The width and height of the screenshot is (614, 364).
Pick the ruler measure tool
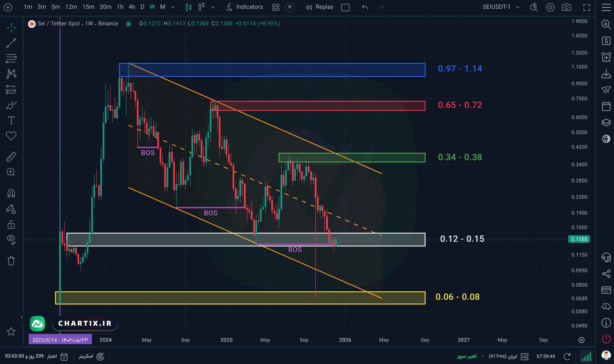pos(11,157)
